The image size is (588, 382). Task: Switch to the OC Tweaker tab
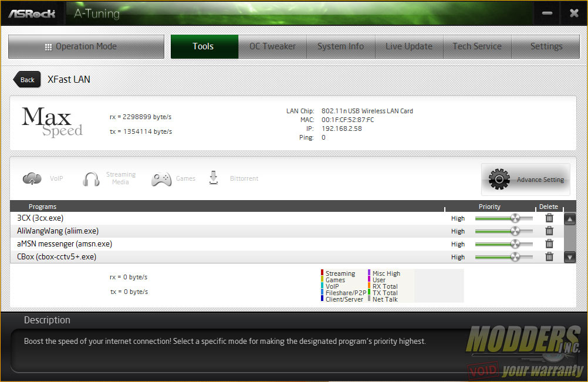point(273,46)
